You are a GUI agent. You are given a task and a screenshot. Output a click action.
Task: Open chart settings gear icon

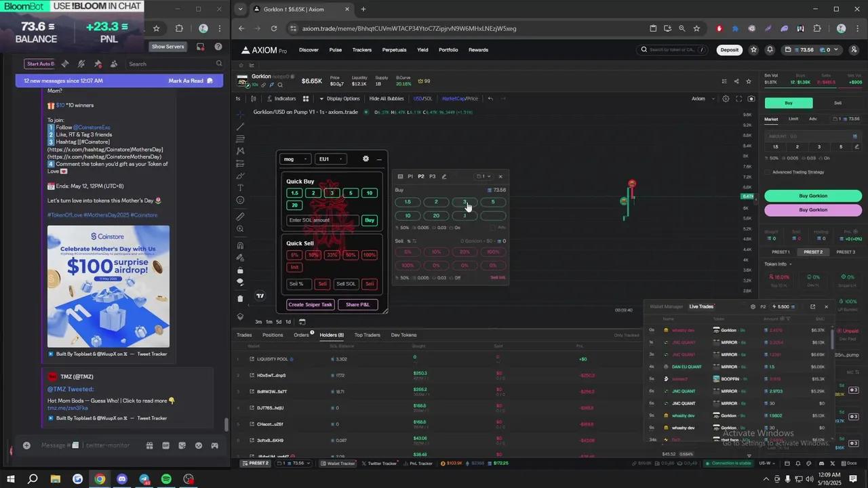click(x=726, y=98)
